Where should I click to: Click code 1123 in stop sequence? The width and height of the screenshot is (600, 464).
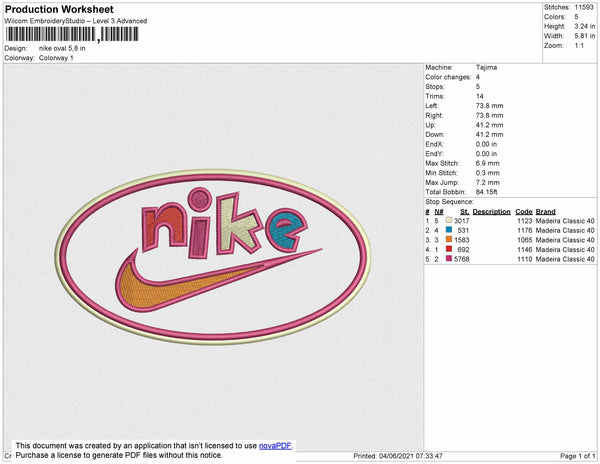(x=525, y=221)
